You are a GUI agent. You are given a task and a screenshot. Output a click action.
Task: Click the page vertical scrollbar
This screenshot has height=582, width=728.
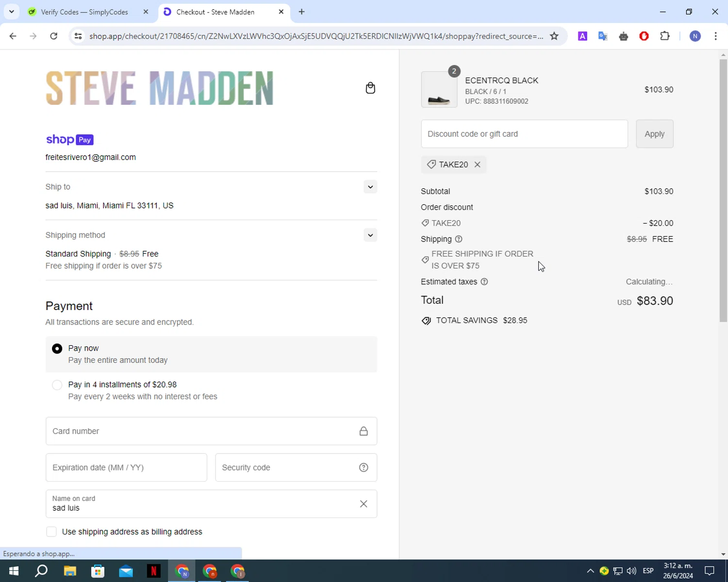coord(723,190)
